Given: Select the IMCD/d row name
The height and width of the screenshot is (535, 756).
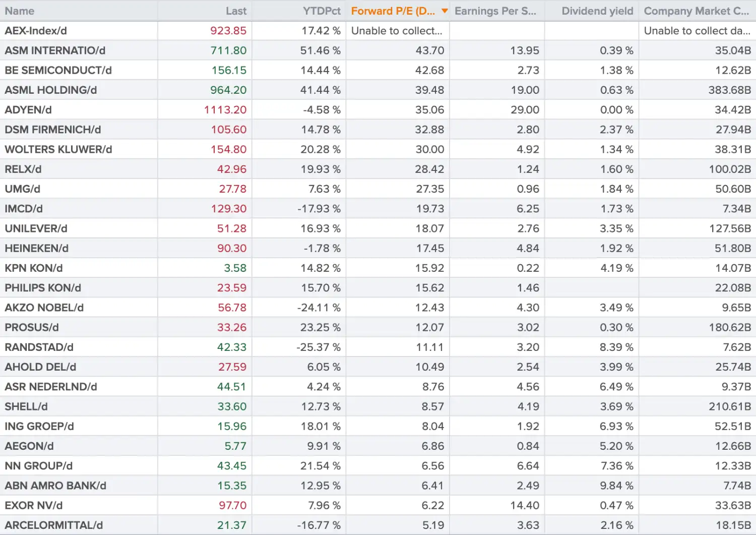Looking at the screenshot, I should [x=24, y=209].
